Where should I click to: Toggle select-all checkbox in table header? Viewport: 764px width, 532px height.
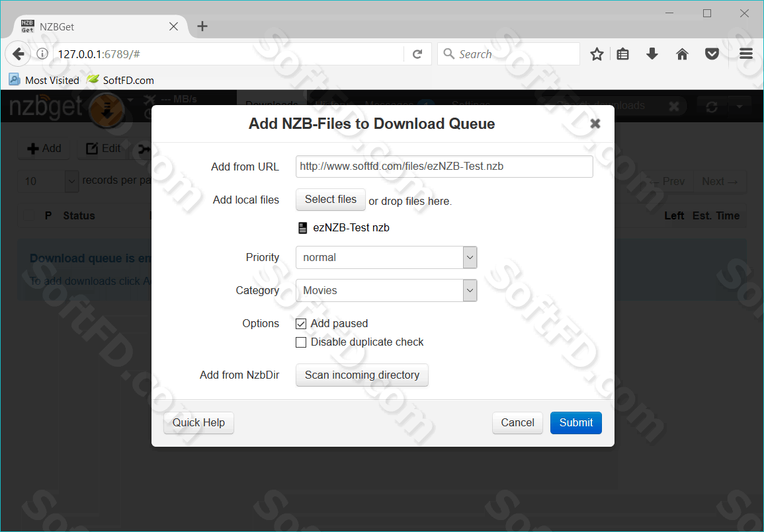click(28, 215)
